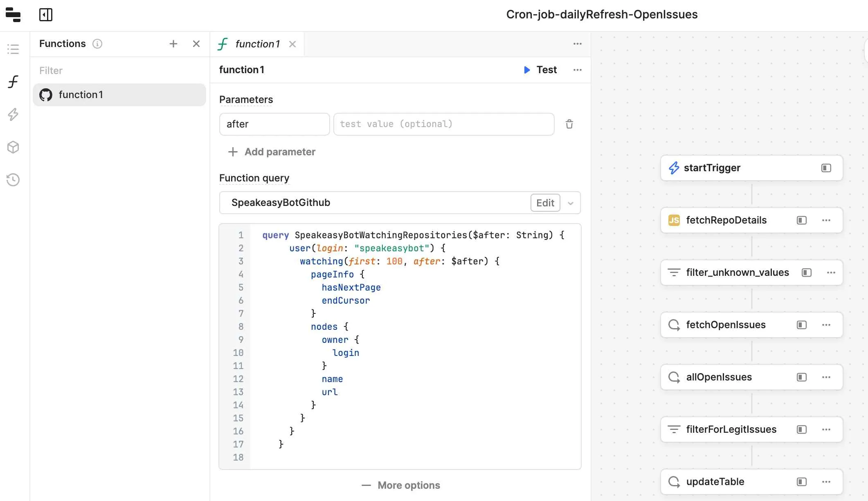
Task: Click the Functions info icon
Action: pyautogui.click(x=97, y=44)
